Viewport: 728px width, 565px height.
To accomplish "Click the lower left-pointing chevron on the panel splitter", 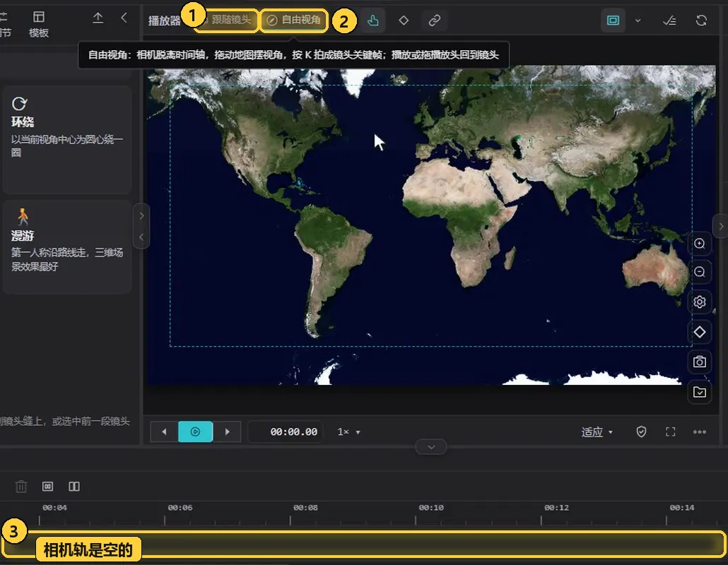I will pos(141,237).
